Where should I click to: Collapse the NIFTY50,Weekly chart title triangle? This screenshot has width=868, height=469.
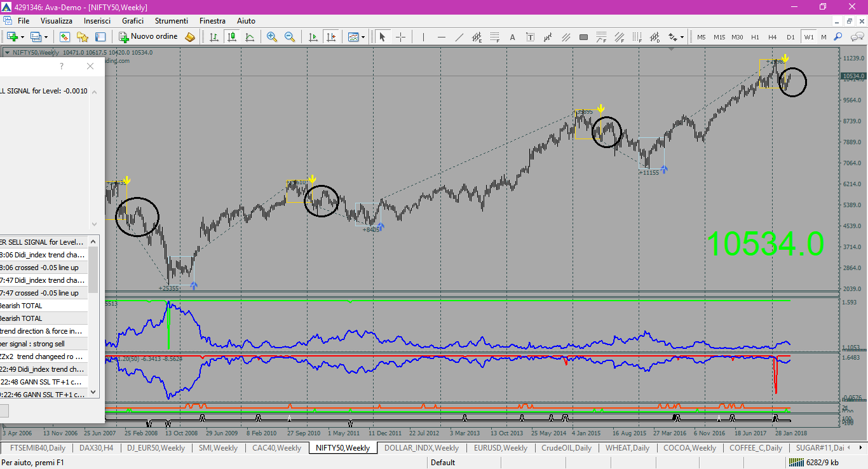point(7,53)
